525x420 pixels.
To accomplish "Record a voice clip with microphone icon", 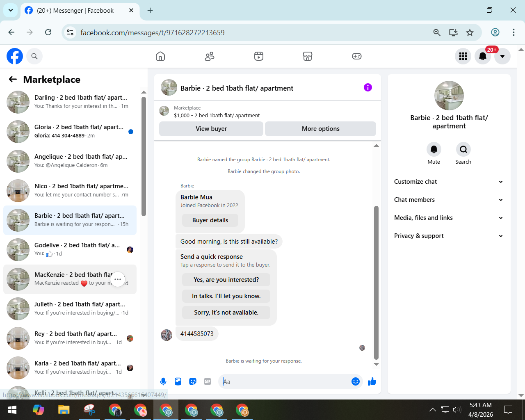I will click(163, 381).
